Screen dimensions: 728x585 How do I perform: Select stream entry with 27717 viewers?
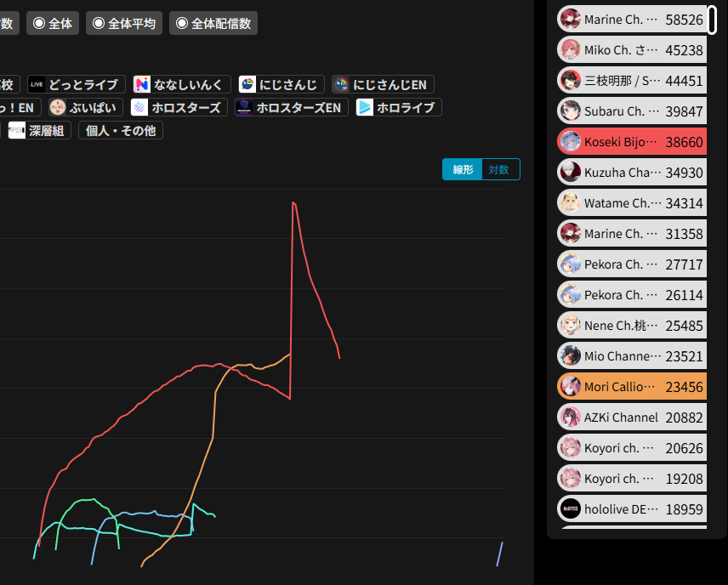pos(632,264)
